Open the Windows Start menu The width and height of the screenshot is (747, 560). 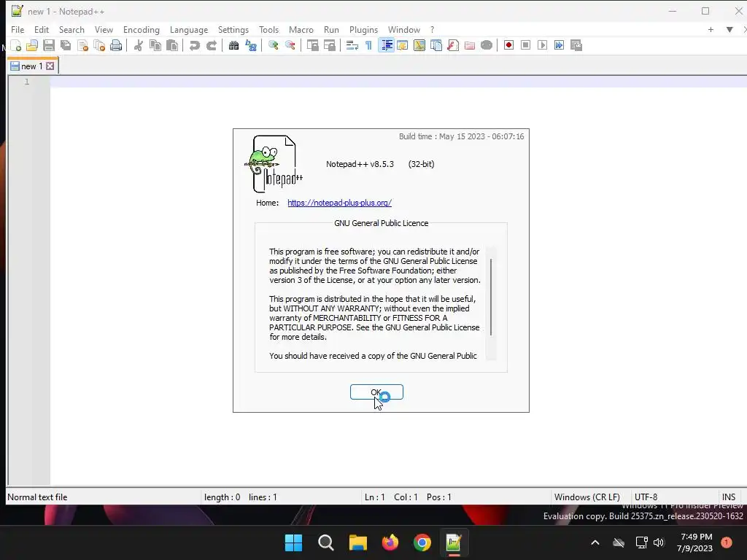pos(293,542)
